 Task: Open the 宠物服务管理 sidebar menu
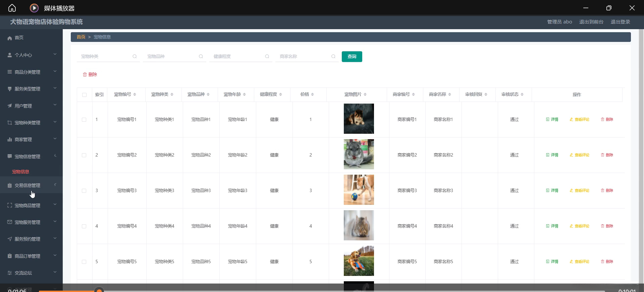click(x=31, y=222)
